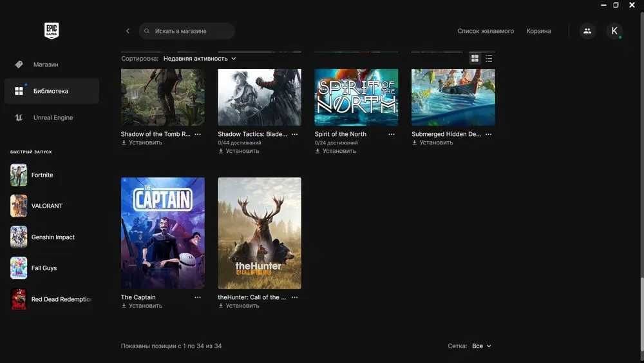Install Shadow of the Tomb Raider
The image size is (644, 363).
pyautogui.click(x=142, y=142)
